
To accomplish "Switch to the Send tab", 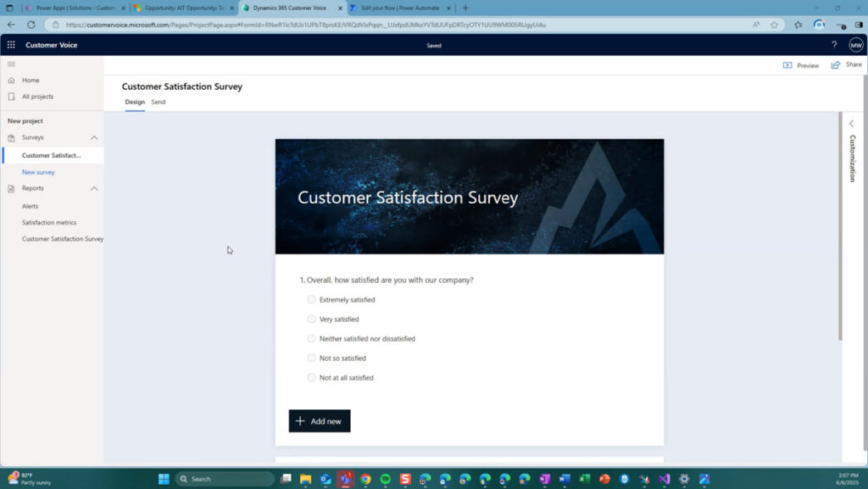I will [x=159, y=103].
